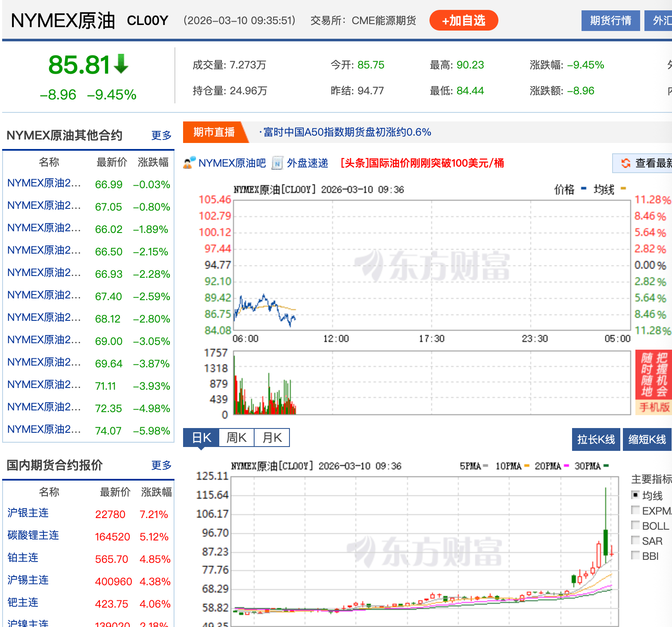Visit the NYMEX原油吧 forum link
Viewport: 672px width, 627px height.
tap(232, 163)
